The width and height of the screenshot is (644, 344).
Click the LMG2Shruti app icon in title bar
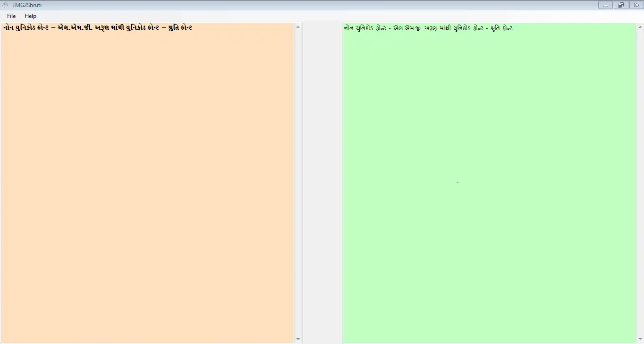tap(5, 5)
